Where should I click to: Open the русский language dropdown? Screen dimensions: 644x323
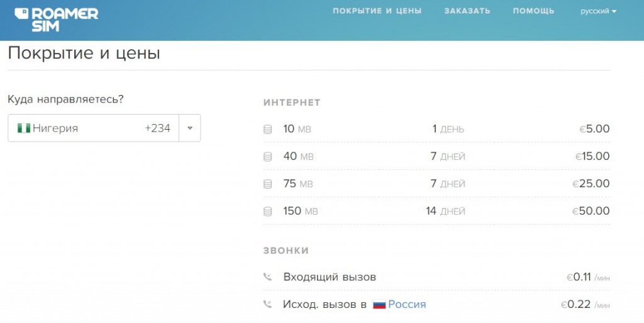point(598,11)
